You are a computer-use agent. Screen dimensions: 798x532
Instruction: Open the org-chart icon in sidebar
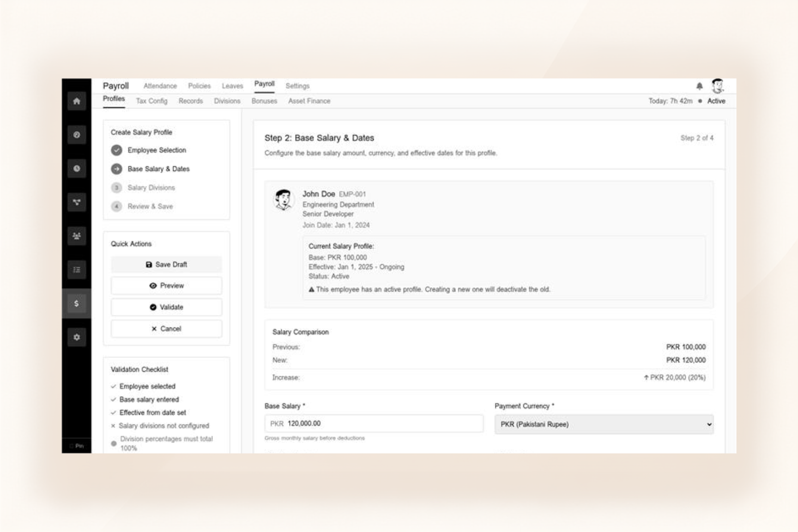77,202
